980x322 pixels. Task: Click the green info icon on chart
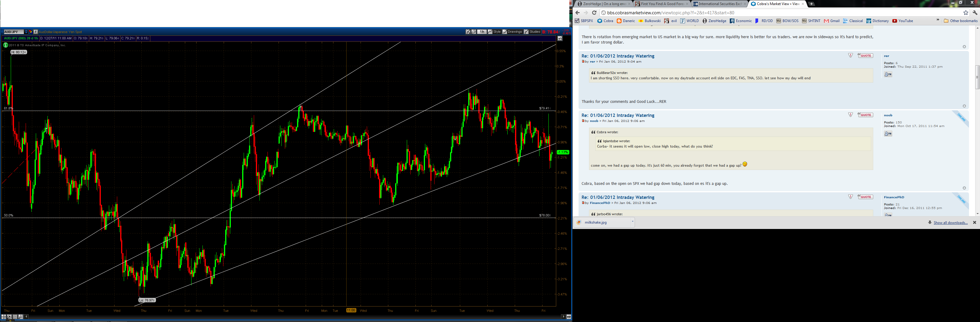[6, 45]
